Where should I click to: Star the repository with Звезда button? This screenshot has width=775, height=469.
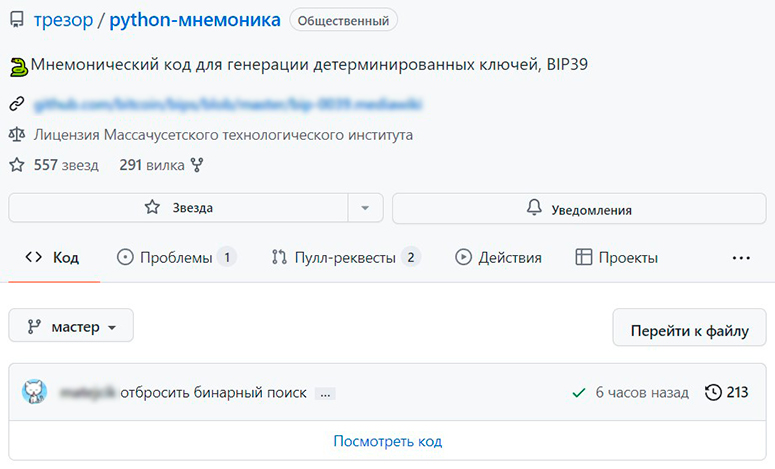click(x=178, y=208)
